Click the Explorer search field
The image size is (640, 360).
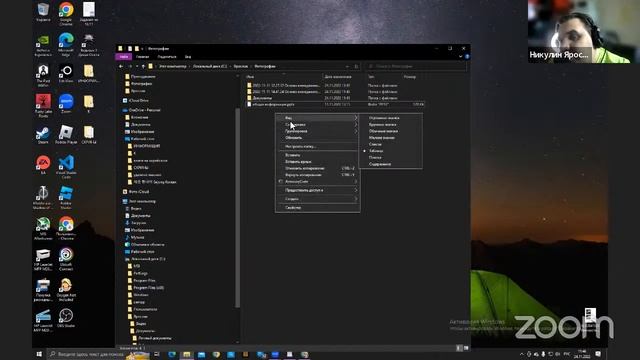point(416,66)
